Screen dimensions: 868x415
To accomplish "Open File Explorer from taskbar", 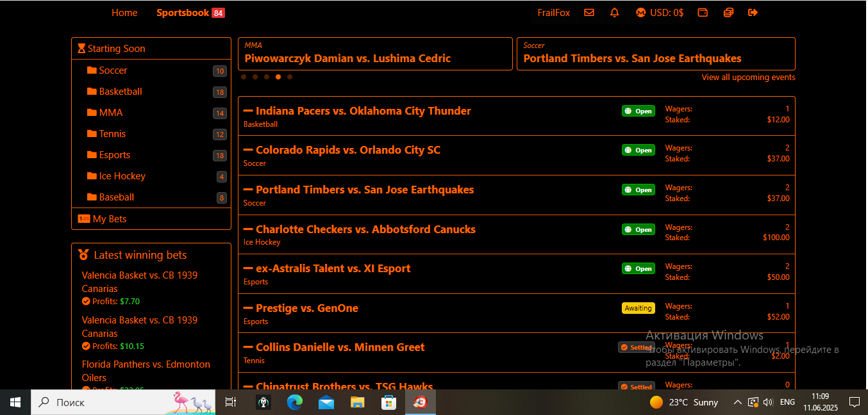I will [x=358, y=402].
